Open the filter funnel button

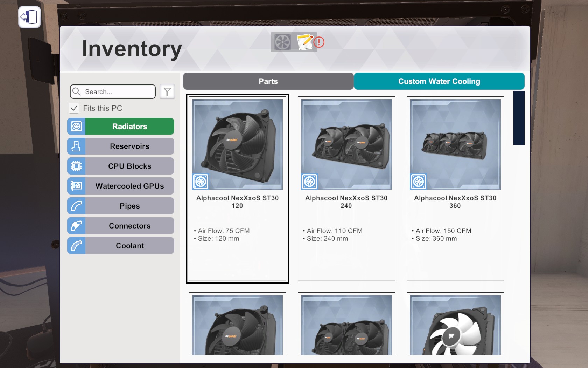coord(167,92)
